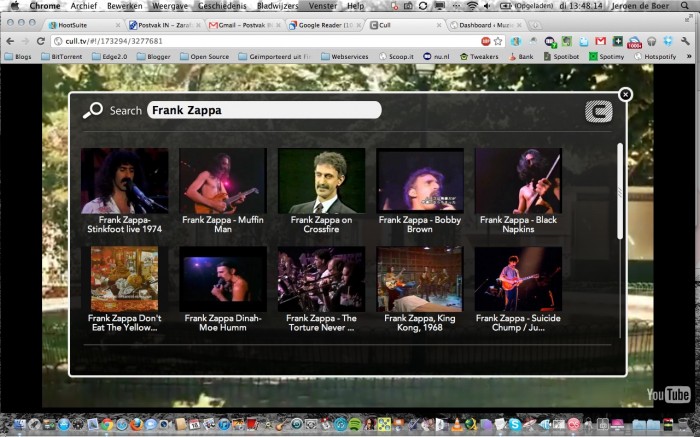Switch to the HootSuite tab

(x=83, y=25)
